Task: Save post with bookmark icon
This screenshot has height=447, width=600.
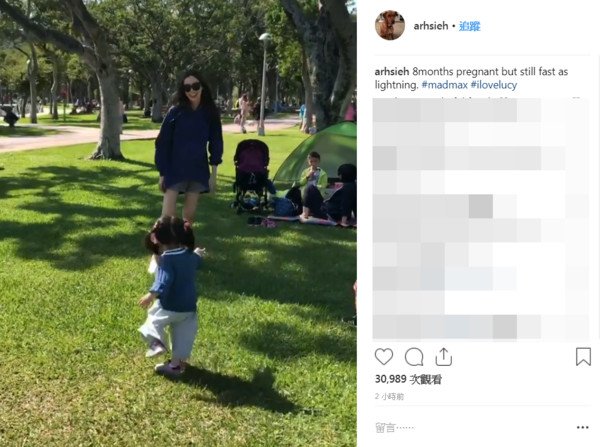Action: pyautogui.click(x=583, y=357)
